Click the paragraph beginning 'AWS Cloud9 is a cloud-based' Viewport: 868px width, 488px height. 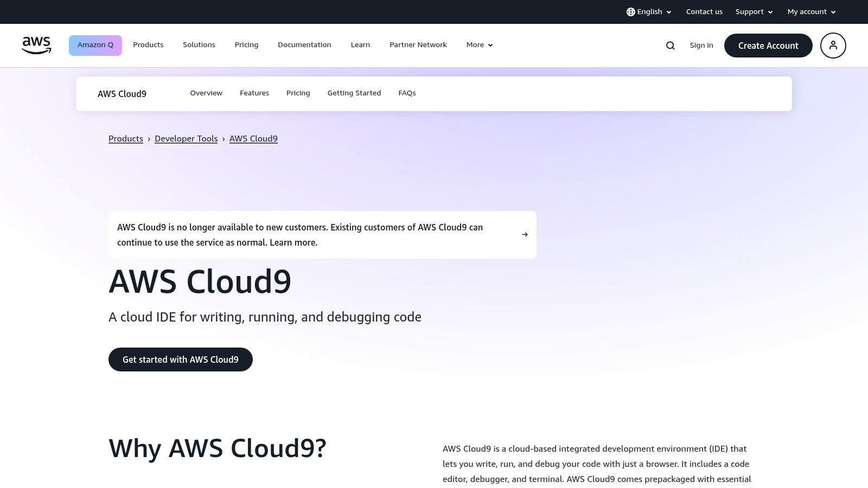point(597,464)
